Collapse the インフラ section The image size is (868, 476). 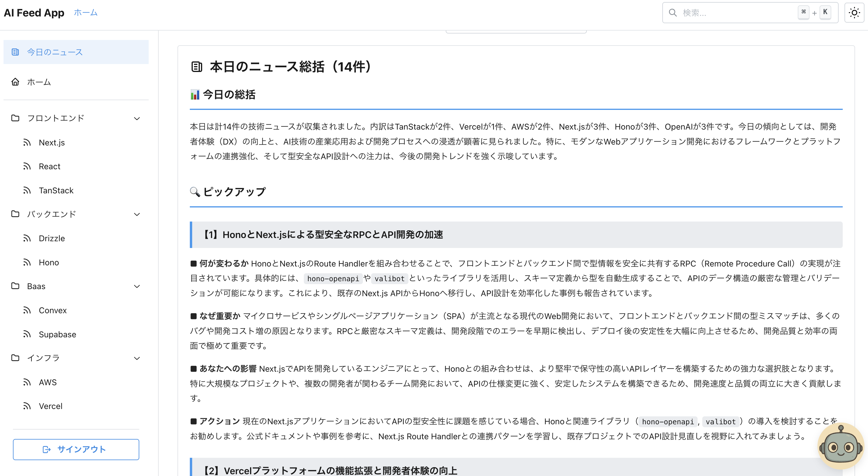(137, 358)
